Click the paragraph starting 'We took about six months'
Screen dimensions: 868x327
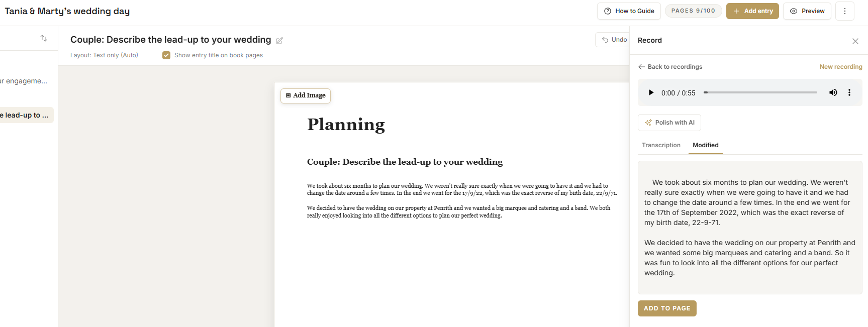click(462, 189)
